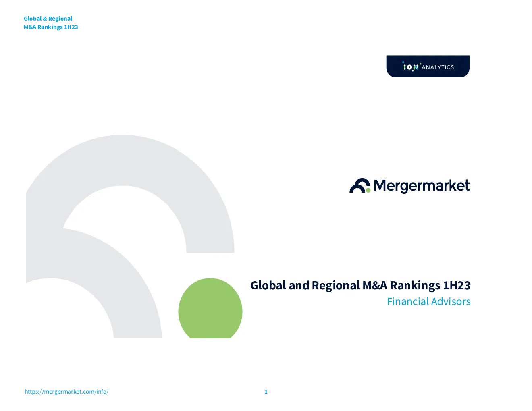The height and width of the screenshot is (411, 532).
Task: Select the 'Global & Regional M&A Rankings 1H23' header text
Action: point(51,23)
